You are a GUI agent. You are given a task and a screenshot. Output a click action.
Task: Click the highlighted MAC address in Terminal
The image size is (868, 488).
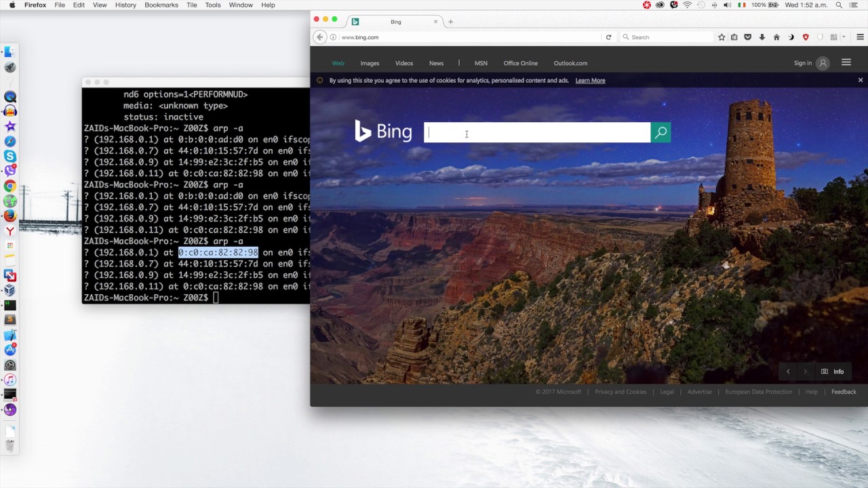218,253
